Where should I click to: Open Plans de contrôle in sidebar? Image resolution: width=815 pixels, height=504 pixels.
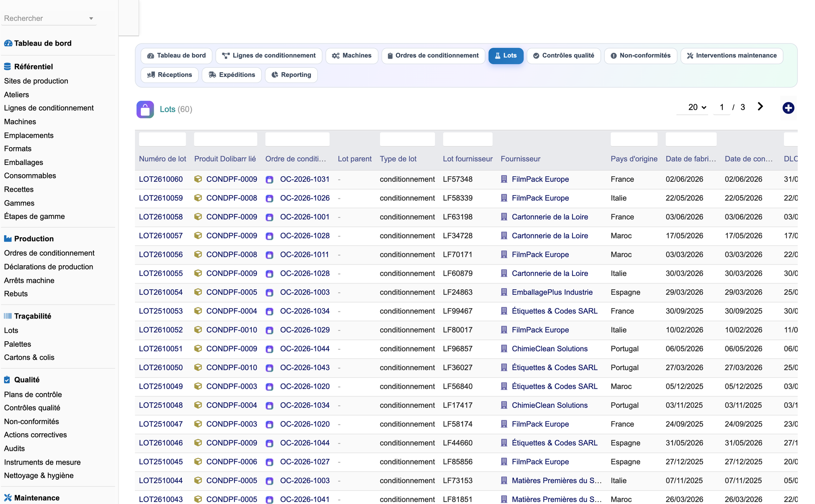tap(33, 394)
